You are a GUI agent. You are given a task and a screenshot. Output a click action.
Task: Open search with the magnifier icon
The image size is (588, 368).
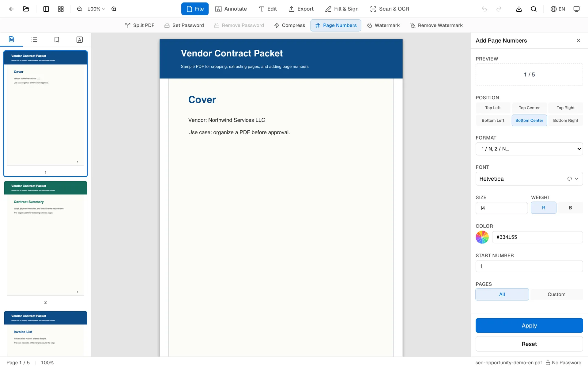coord(533,9)
